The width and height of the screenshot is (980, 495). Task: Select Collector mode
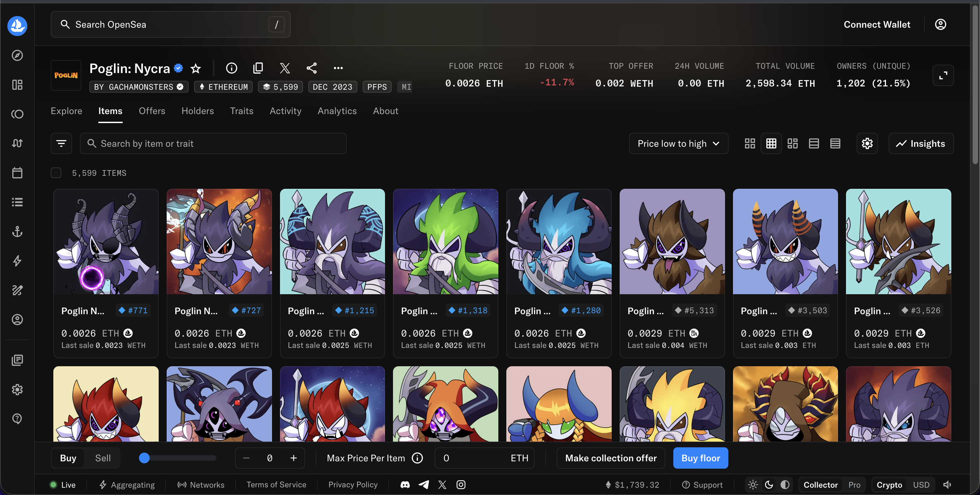click(821, 485)
